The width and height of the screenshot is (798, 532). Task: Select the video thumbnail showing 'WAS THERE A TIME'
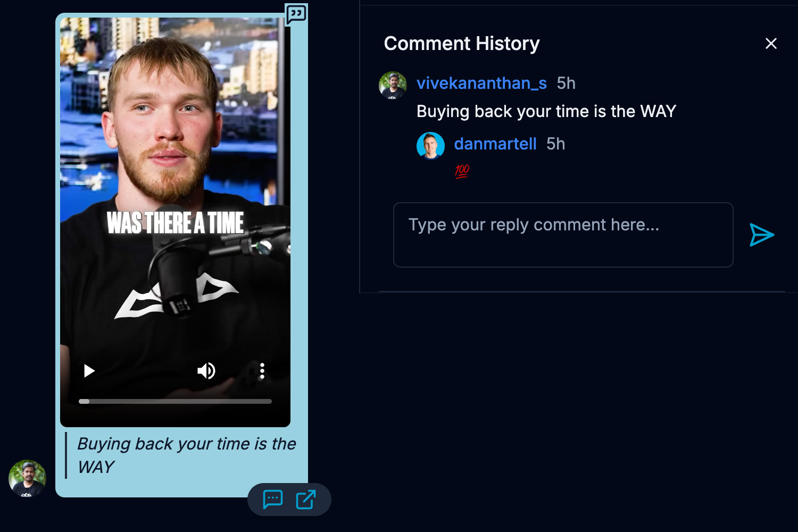point(175,222)
